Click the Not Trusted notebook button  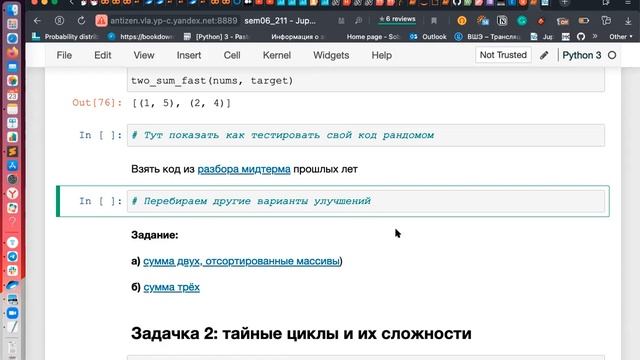503,55
